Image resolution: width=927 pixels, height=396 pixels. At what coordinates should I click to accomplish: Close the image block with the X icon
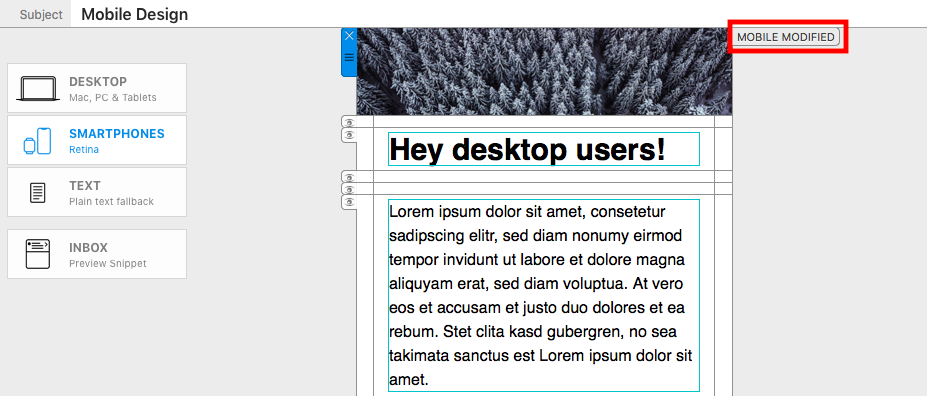click(349, 36)
